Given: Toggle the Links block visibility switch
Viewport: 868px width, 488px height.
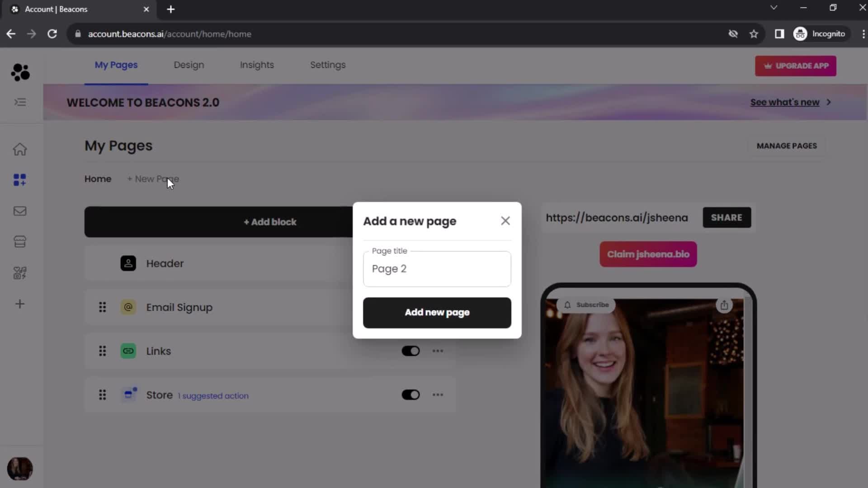Looking at the screenshot, I should (410, 351).
